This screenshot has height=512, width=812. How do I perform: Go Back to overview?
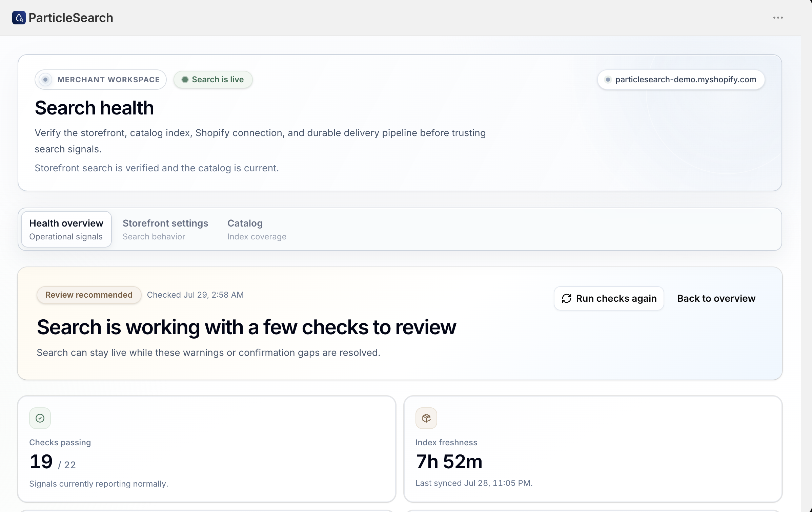coord(716,298)
